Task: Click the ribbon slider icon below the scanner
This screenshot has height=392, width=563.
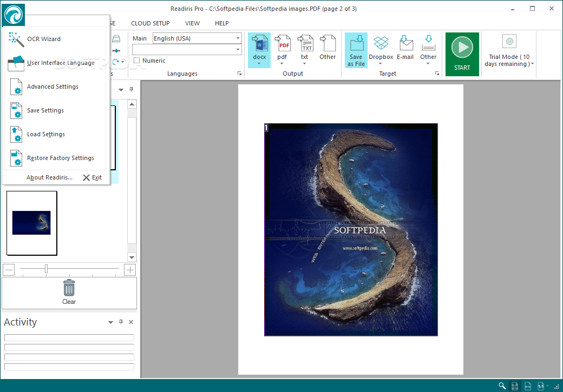Action: (116, 51)
